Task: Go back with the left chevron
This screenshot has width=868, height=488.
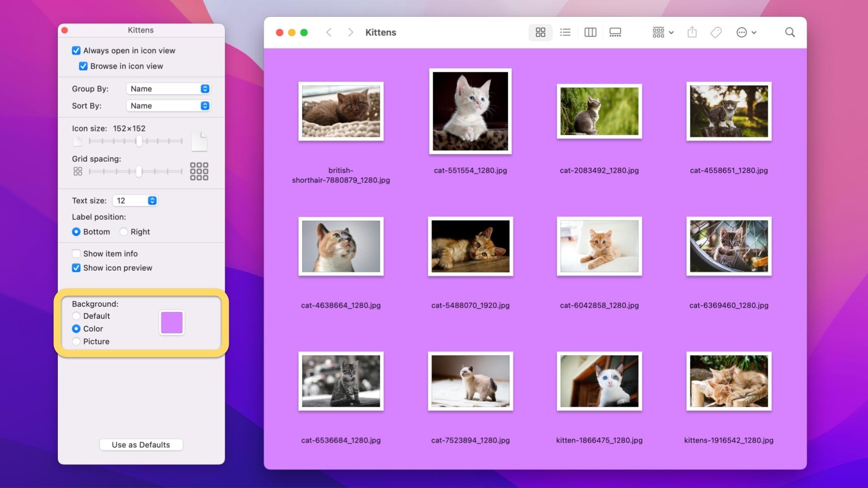Action: [x=329, y=33]
